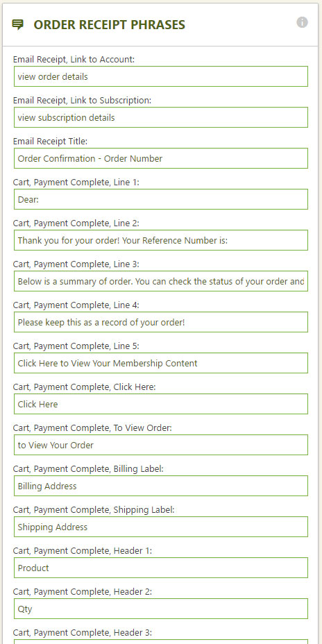This screenshot has height=644, width=322.
Task: Select the Header 1 Product field
Action: 161,568
